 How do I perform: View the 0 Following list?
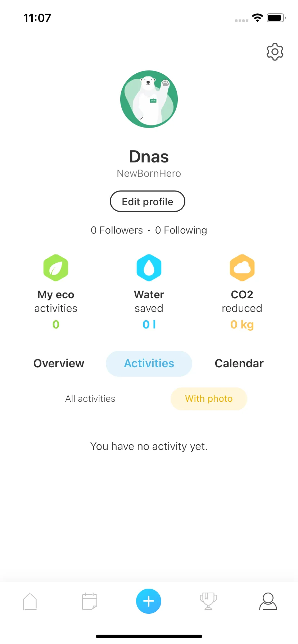[181, 230]
